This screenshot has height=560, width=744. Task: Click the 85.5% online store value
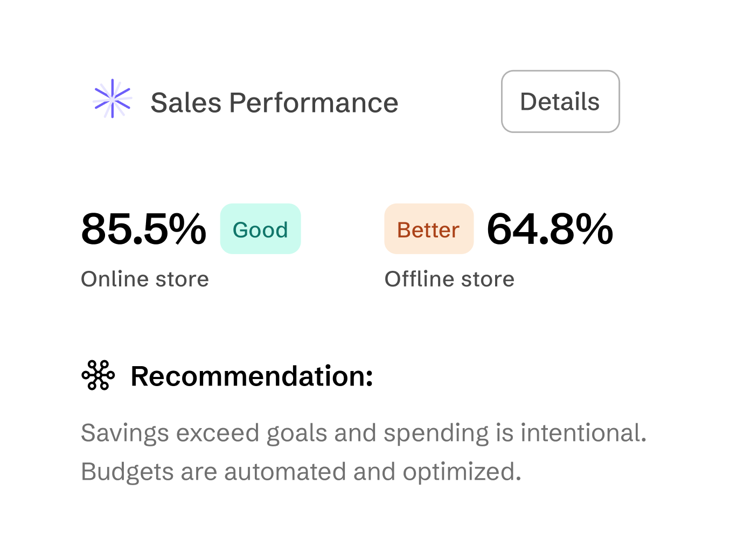pyautogui.click(x=143, y=229)
